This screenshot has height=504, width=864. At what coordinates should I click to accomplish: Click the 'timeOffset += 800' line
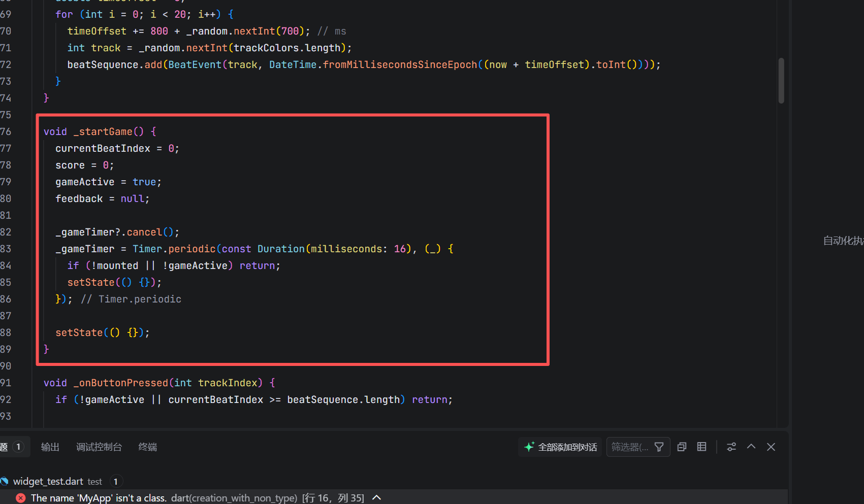pyautogui.click(x=207, y=31)
